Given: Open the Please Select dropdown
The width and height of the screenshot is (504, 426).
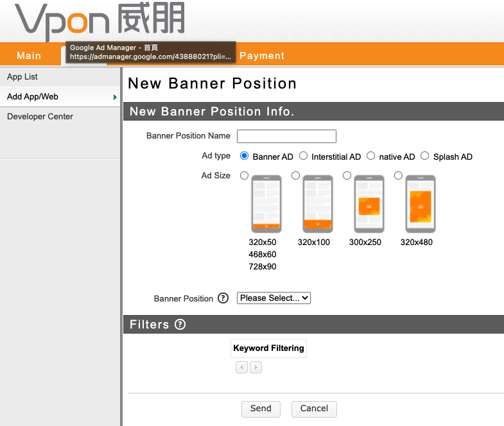Looking at the screenshot, I should click(274, 298).
